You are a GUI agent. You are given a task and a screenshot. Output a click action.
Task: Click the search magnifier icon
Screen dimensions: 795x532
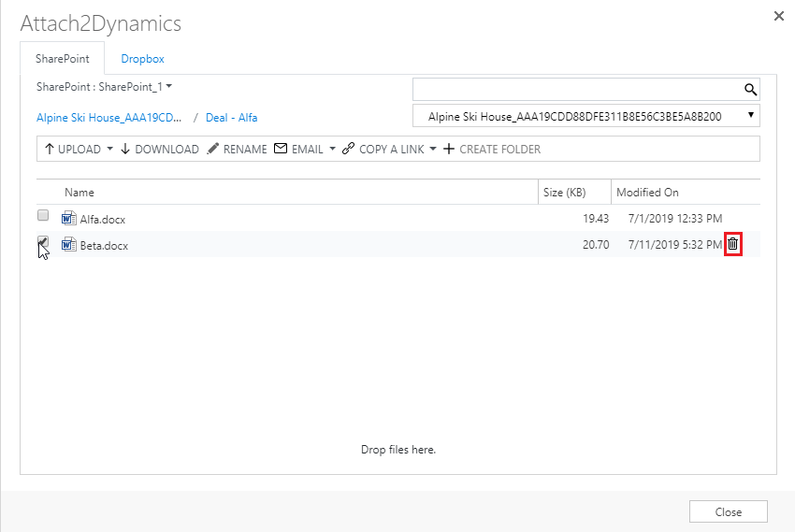750,90
